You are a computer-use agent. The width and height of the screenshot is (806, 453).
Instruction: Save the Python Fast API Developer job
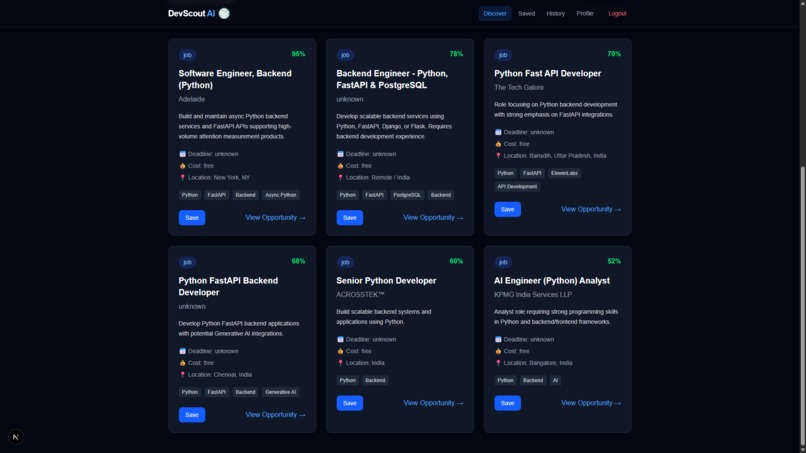point(507,209)
